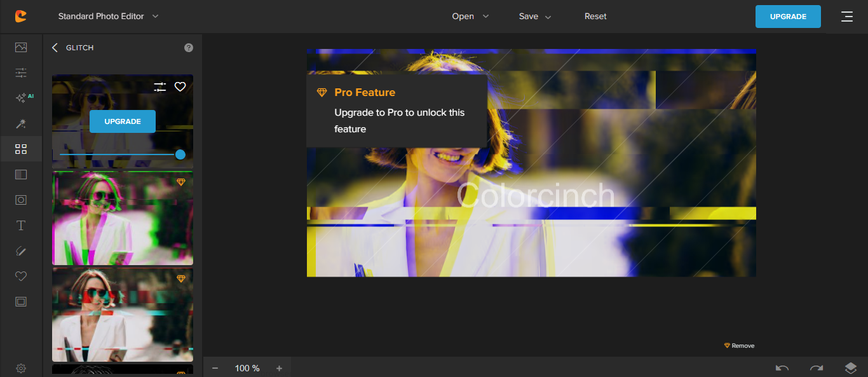The height and width of the screenshot is (377, 868).
Task: Go back from the Glitch panel
Action: tap(54, 47)
